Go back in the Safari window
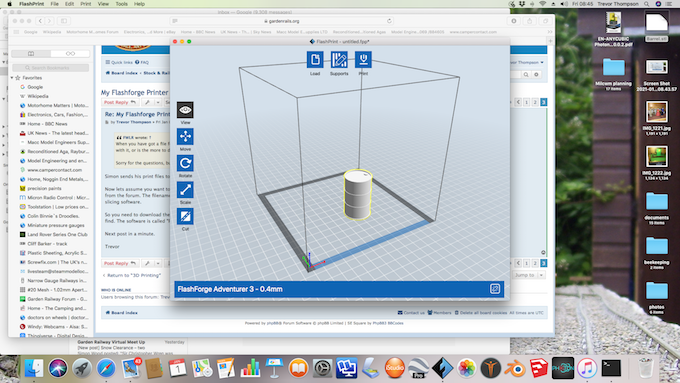 tap(40, 21)
